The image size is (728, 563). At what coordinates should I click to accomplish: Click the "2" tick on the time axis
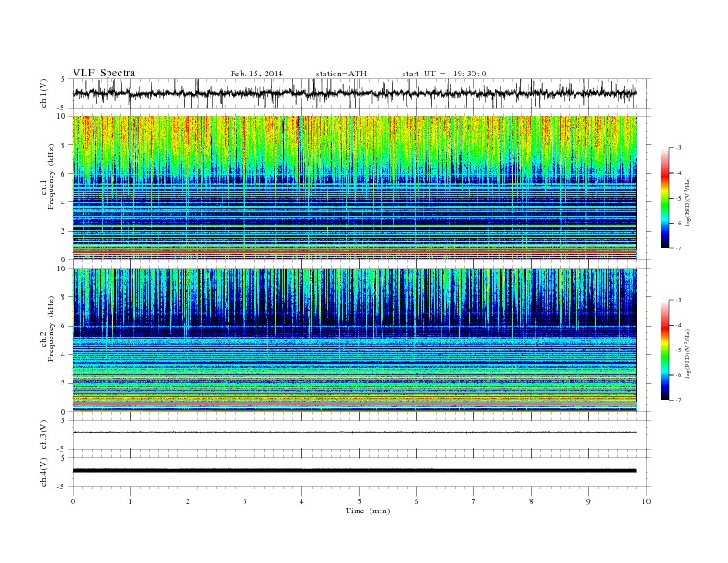click(x=188, y=501)
